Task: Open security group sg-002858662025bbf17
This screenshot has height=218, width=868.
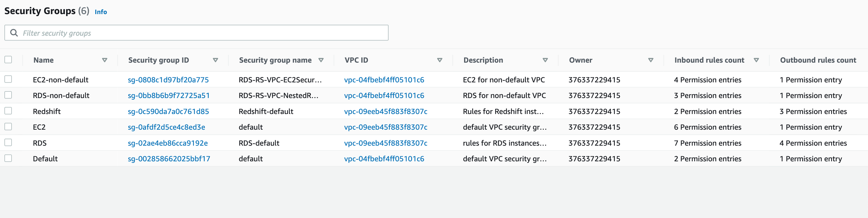Action: pos(169,159)
